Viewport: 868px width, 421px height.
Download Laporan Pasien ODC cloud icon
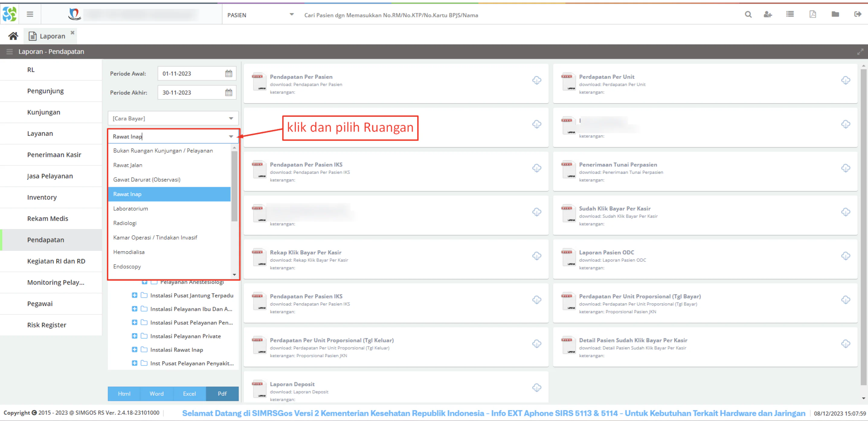[845, 256]
